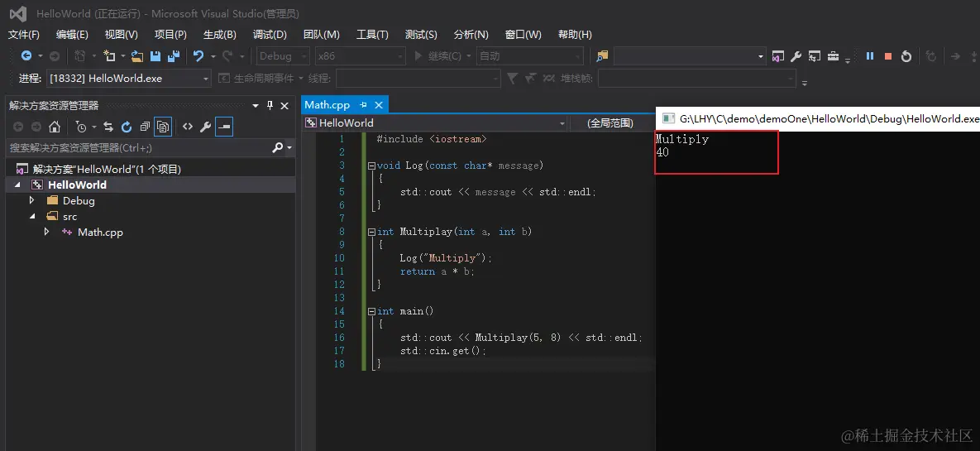Open Properties wrench in Solution Explorer

[x=205, y=127]
